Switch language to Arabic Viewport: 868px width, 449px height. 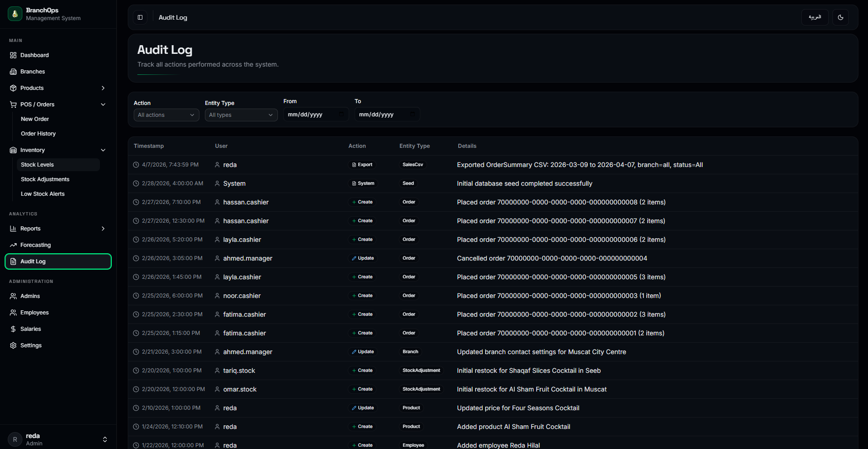(815, 17)
